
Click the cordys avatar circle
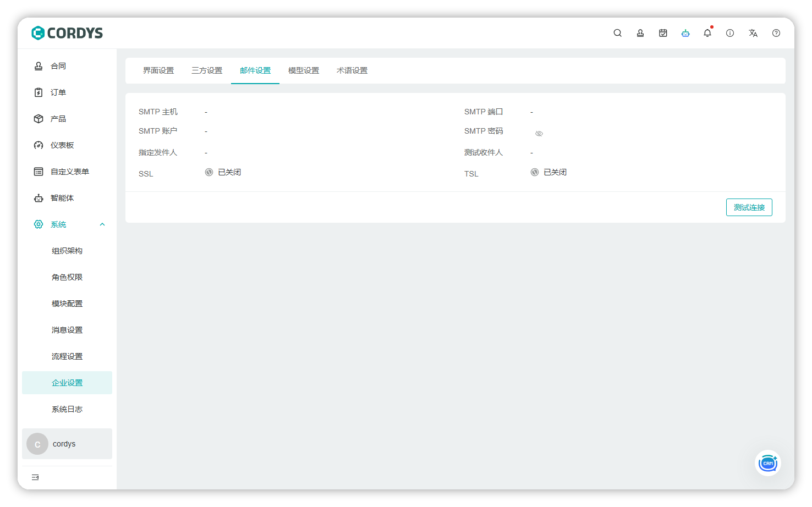pos(37,444)
